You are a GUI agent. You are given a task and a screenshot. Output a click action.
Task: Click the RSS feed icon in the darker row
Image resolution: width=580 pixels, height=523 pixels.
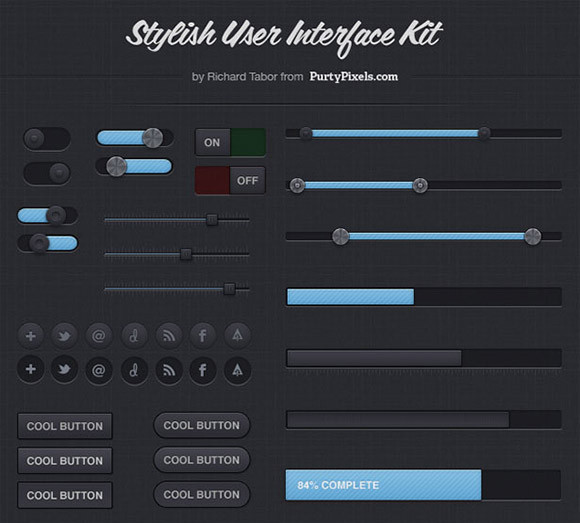(x=169, y=370)
